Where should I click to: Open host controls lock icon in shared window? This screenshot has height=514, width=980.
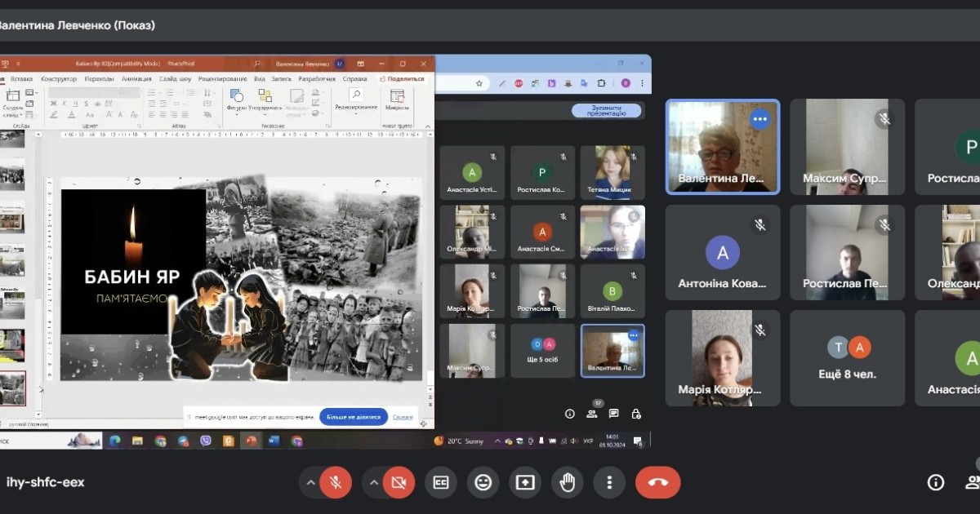click(x=636, y=414)
